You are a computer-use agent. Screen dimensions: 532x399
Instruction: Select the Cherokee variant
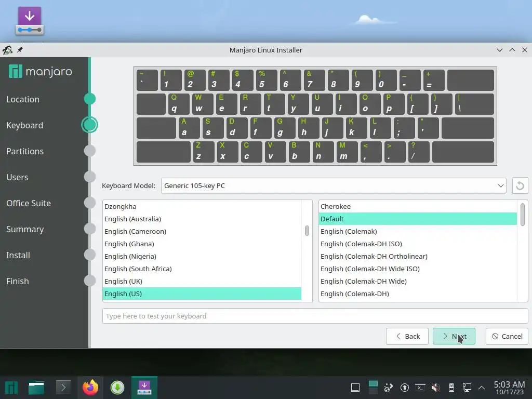click(x=418, y=206)
